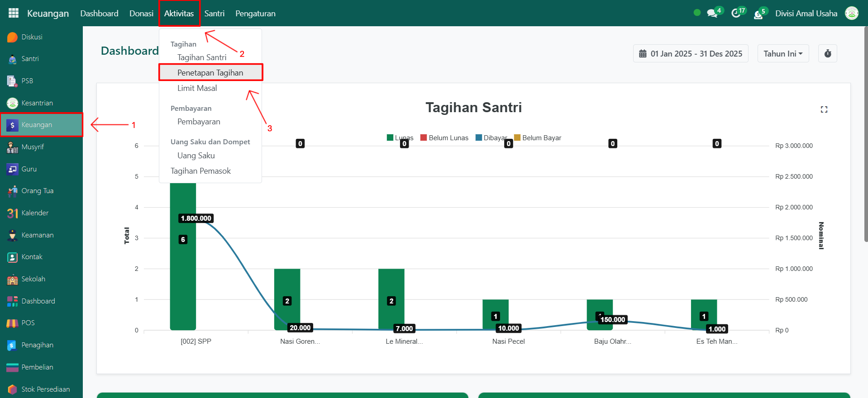Open conversations icon with badge 4
Screen dimensions: 868x398
[x=713, y=13]
